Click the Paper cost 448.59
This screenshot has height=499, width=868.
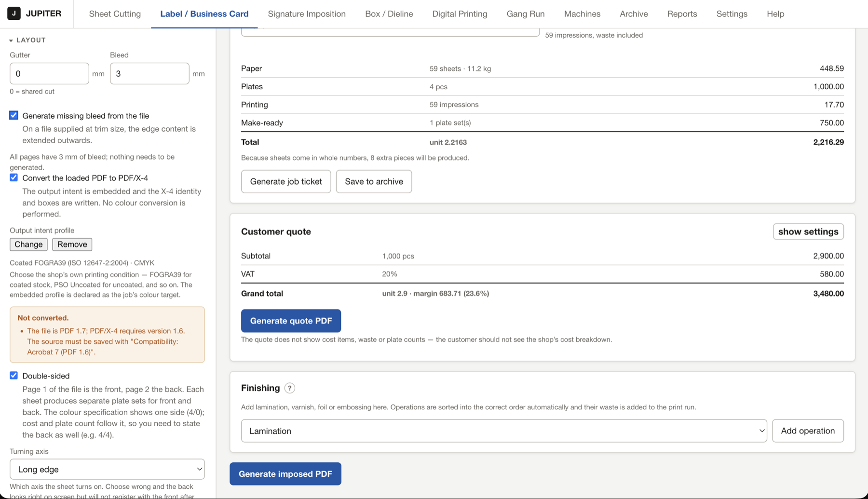tap(832, 68)
